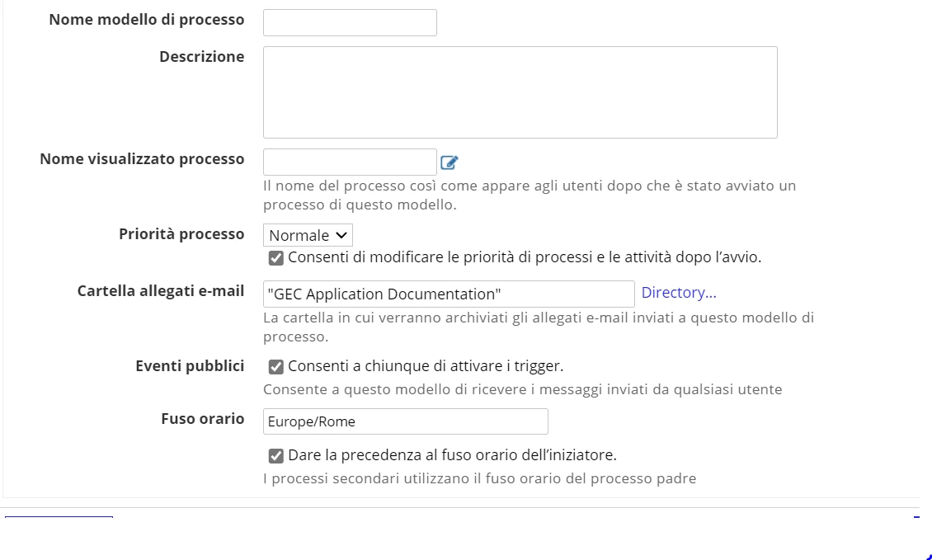Viewport: 932px width, 560px height.
Task: Toggle 'Consenti a chiunque di attivare i trigger'
Action: coord(275,367)
